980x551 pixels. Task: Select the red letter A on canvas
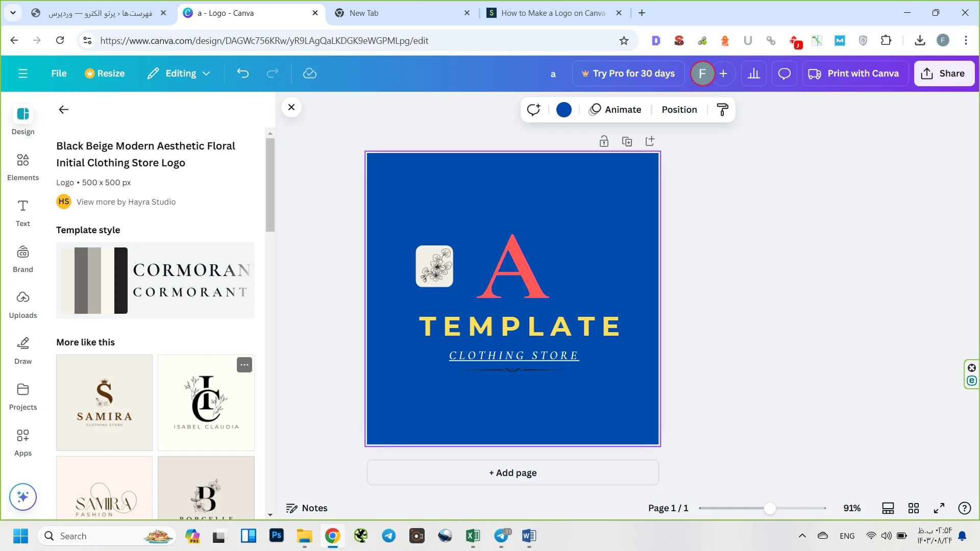tap(513, 267)
